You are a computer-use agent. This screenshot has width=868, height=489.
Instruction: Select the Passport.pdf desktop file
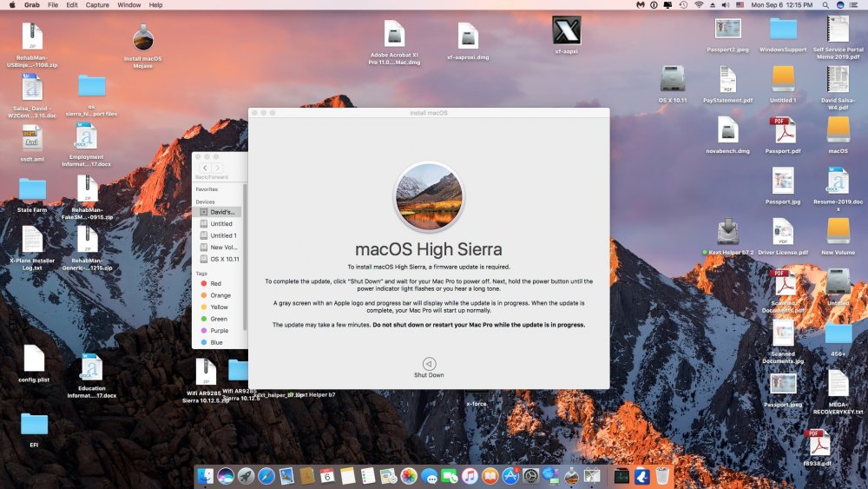[x=783, y=130]
